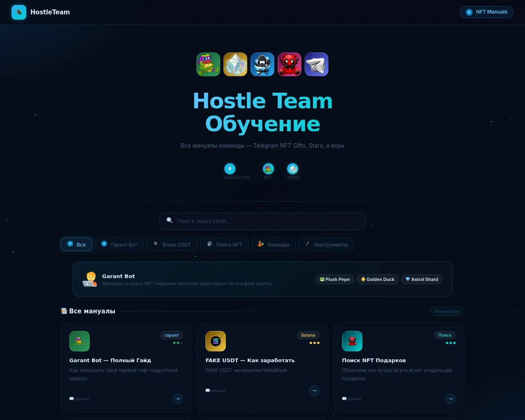Click the Garant Bot banner title

point(119,276)
